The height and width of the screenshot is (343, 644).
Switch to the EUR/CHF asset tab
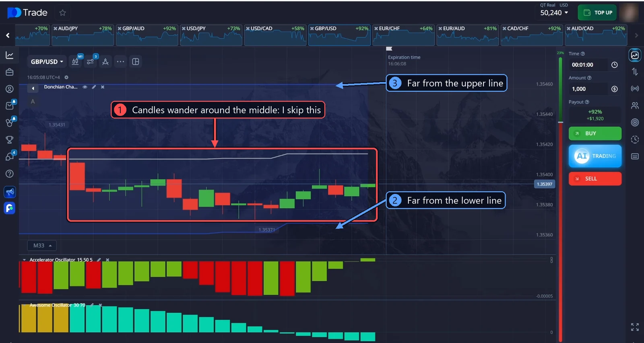404,35
